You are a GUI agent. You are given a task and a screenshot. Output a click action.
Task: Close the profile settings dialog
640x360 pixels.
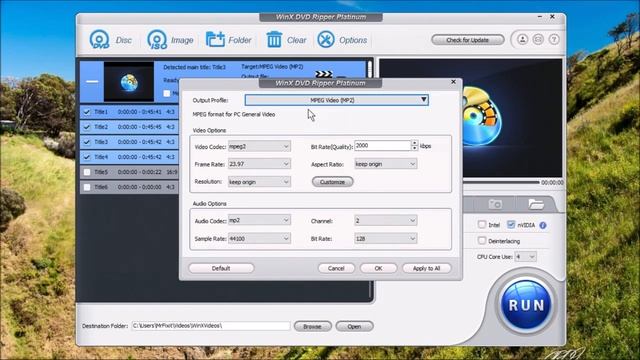point(453,82)
